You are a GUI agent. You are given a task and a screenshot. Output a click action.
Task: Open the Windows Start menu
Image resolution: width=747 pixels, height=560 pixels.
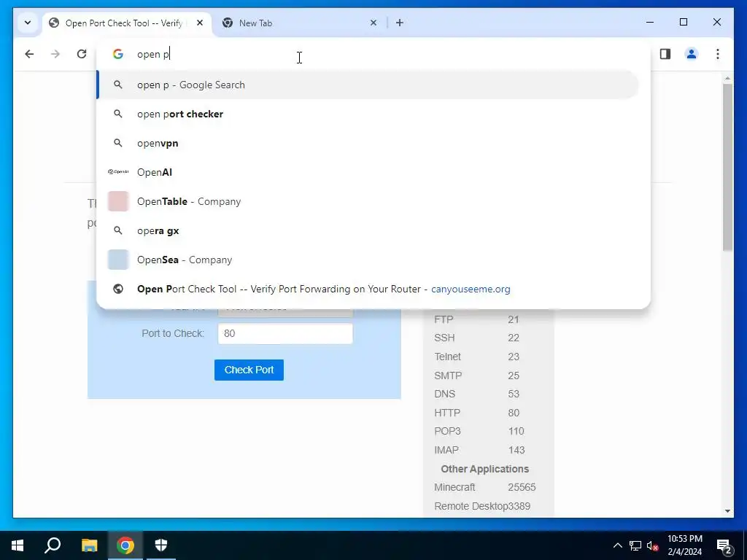(18, 545)
